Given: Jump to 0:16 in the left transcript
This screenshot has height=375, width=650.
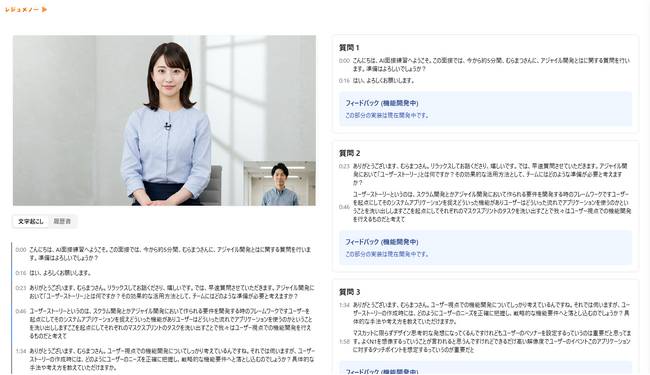Looking at the screenshot, I should coord(21,273).
